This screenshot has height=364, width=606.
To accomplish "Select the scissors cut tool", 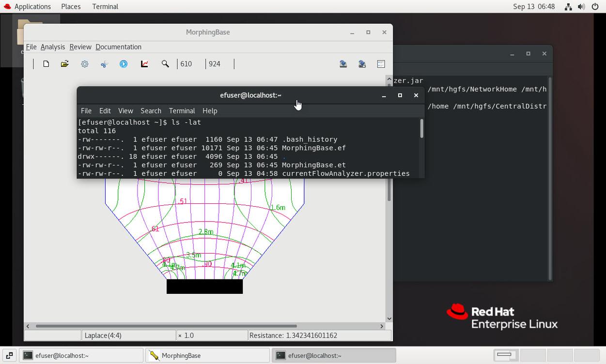I will (x=104, y=64).
